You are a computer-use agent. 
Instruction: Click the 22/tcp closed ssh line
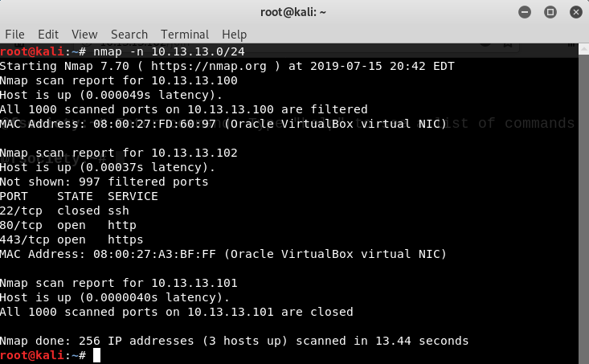64,211
